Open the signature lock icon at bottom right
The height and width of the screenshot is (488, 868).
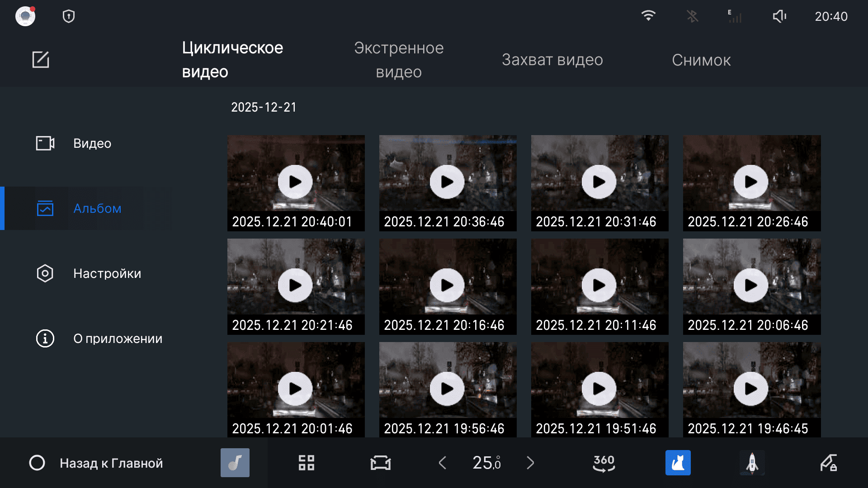tap(830, 463)
